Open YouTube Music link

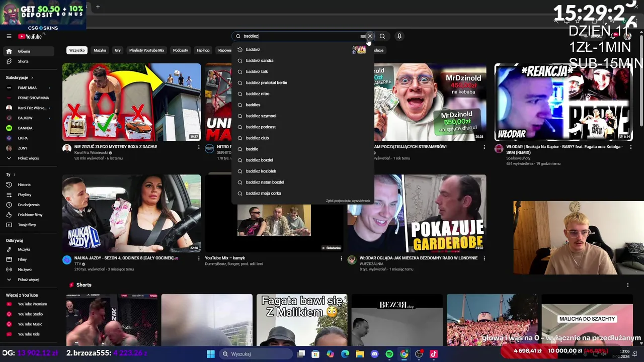(29, 324)
